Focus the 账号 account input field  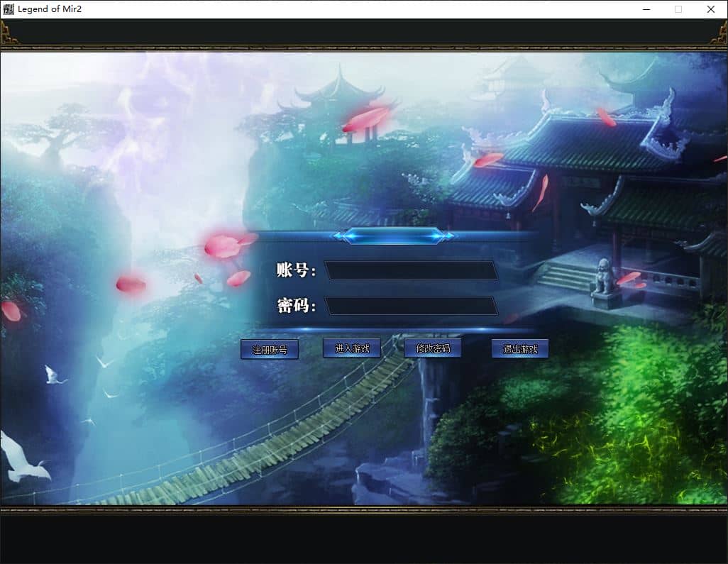click(x=412, y=270)
